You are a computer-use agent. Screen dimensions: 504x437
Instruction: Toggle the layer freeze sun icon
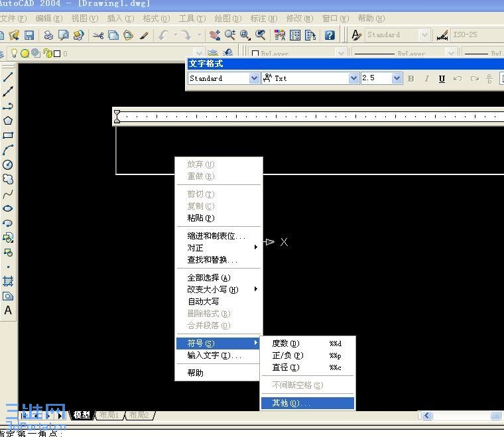click(25, 53)
